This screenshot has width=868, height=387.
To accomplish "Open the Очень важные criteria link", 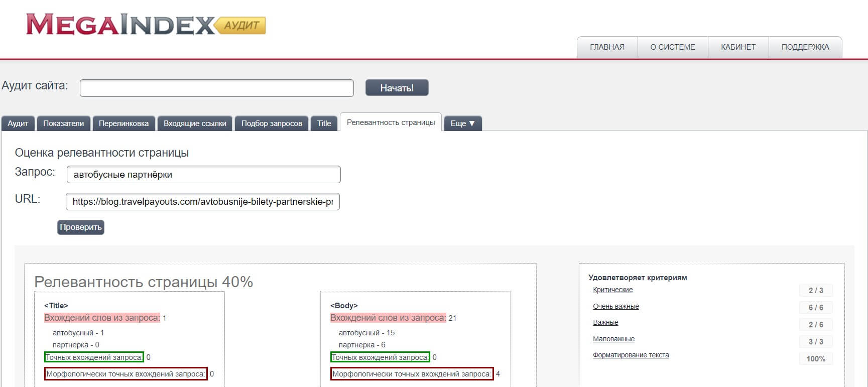I will pyautogui.click(x=615, y=306).
